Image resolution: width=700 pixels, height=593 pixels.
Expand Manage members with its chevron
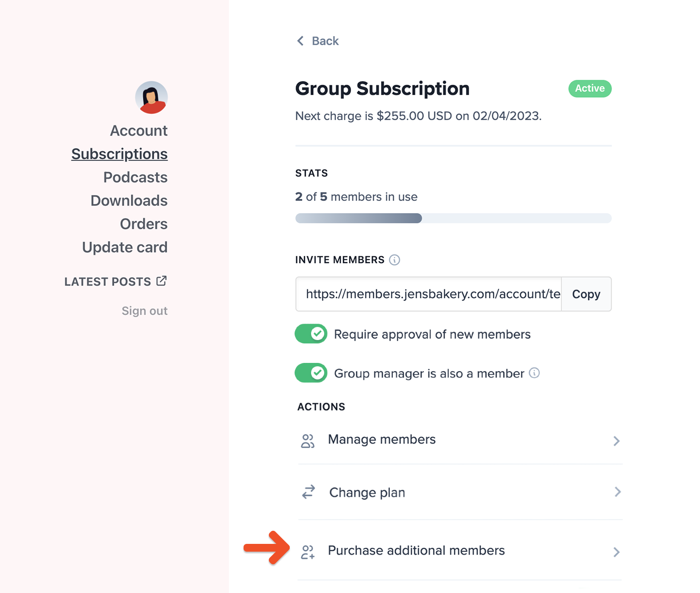tap(616, 441)
